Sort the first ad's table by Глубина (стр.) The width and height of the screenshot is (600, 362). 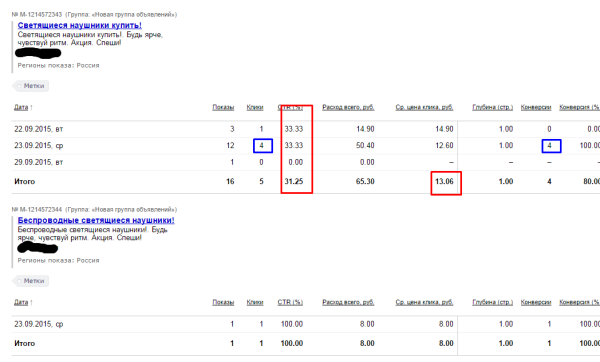point(492,108)
